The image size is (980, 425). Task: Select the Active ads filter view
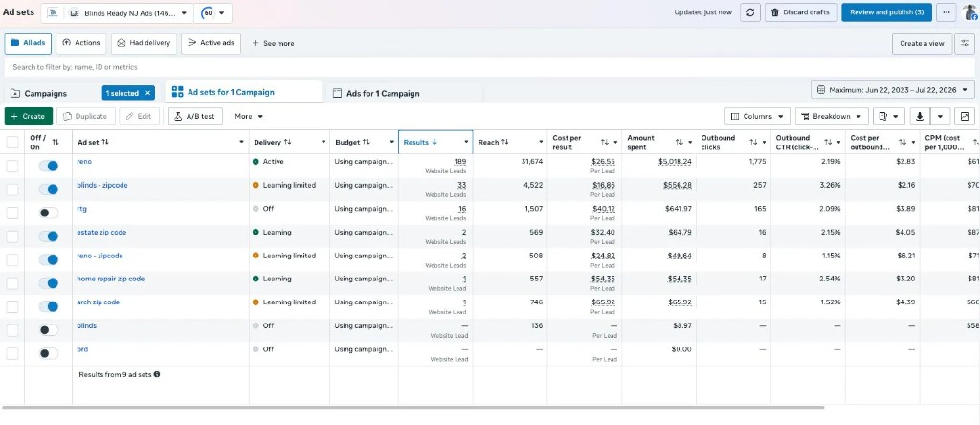pos(212,43)
